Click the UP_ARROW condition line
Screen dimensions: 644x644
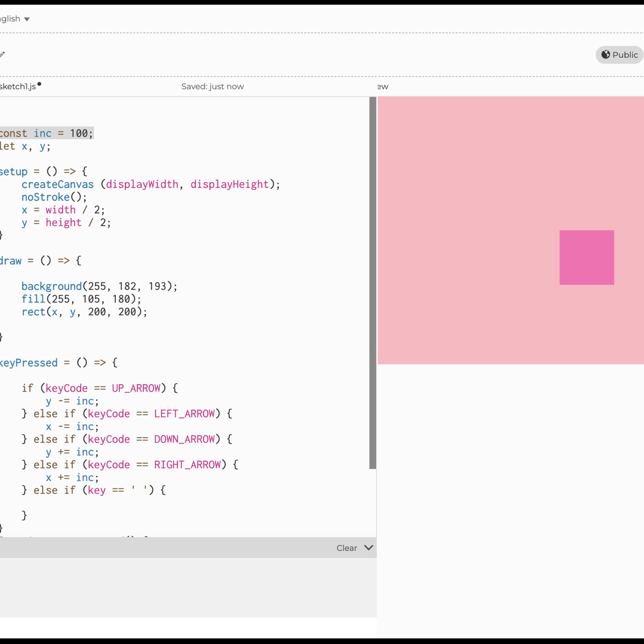[x=100, y=388]
